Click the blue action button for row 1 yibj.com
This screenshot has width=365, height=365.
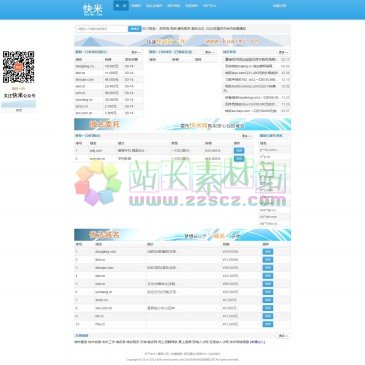239,150
